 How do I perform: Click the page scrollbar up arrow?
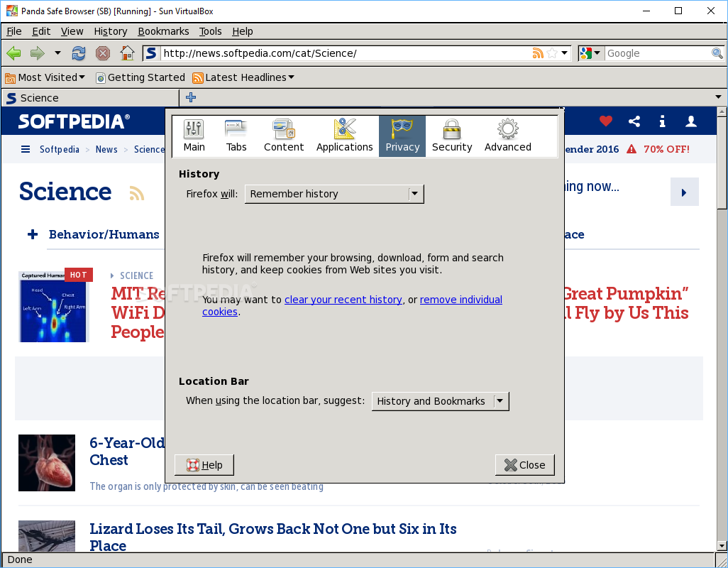tap(722, 111)
